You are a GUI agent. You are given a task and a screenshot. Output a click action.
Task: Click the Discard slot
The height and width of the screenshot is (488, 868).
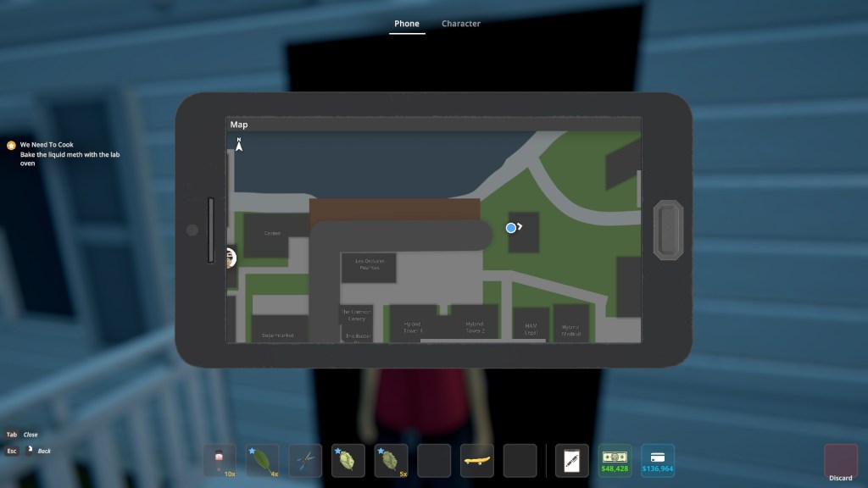click(840, 462)
